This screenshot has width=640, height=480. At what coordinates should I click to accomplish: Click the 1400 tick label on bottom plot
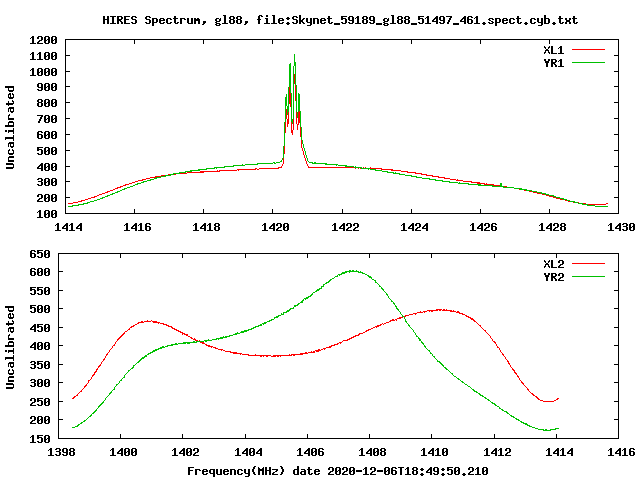[123, 452]
